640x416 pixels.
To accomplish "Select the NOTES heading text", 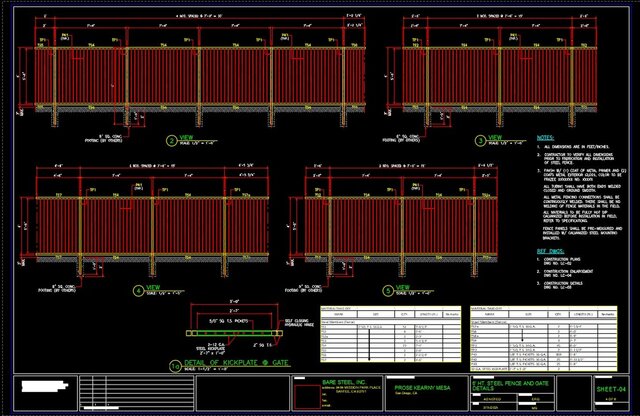I will (x=545, y=138).
